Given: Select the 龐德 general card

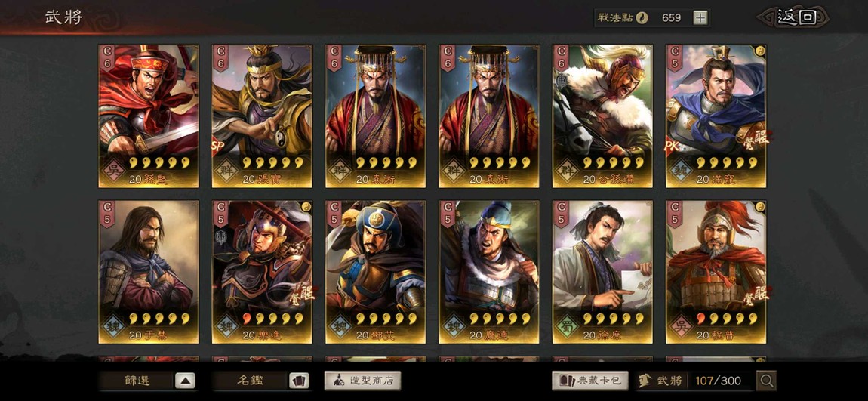Looking at the screenshot, I should coord(489,272).
